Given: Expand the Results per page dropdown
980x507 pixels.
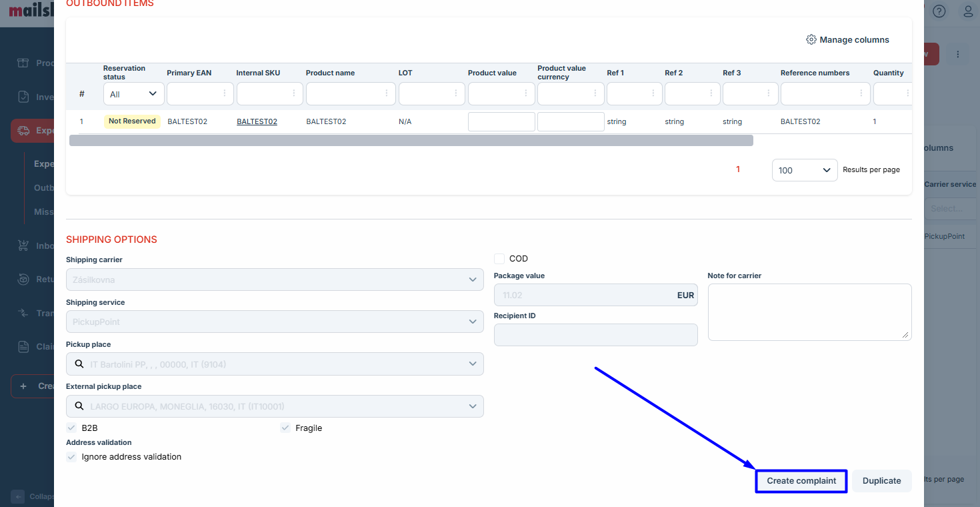Looking at the screenshot, I should point(804,170).
